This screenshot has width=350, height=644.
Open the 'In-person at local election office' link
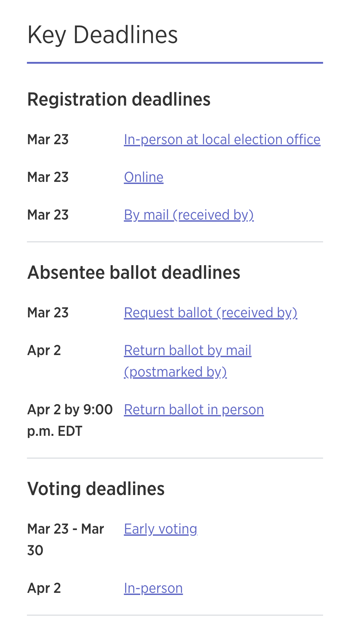pos(223,139)
